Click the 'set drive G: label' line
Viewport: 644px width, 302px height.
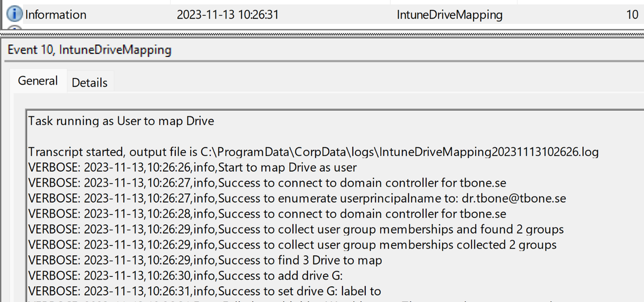point(205,291)
